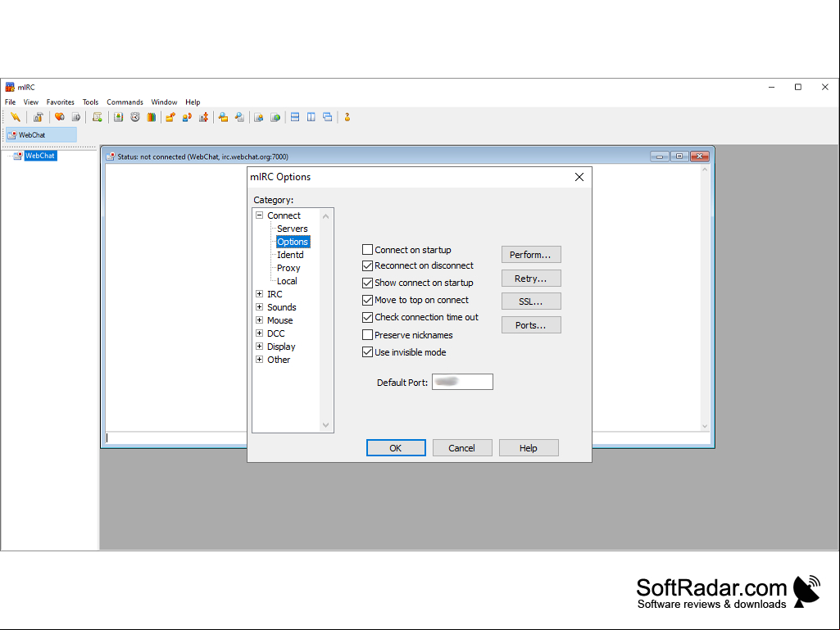Uncheck Reconnect on disconnect

coord(367,265)
